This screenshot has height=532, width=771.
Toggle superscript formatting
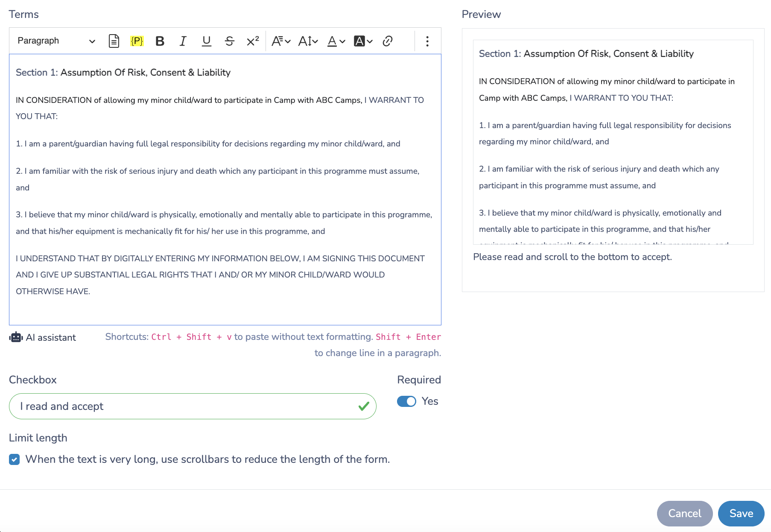coord(253,41)
